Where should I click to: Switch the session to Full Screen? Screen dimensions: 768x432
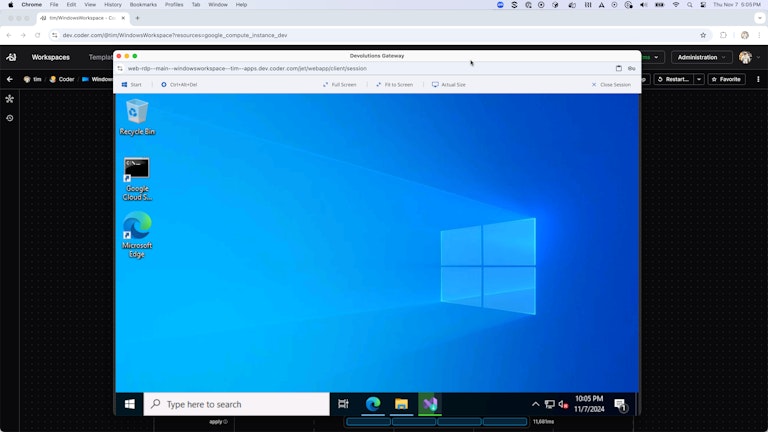(x=339, y=85)
